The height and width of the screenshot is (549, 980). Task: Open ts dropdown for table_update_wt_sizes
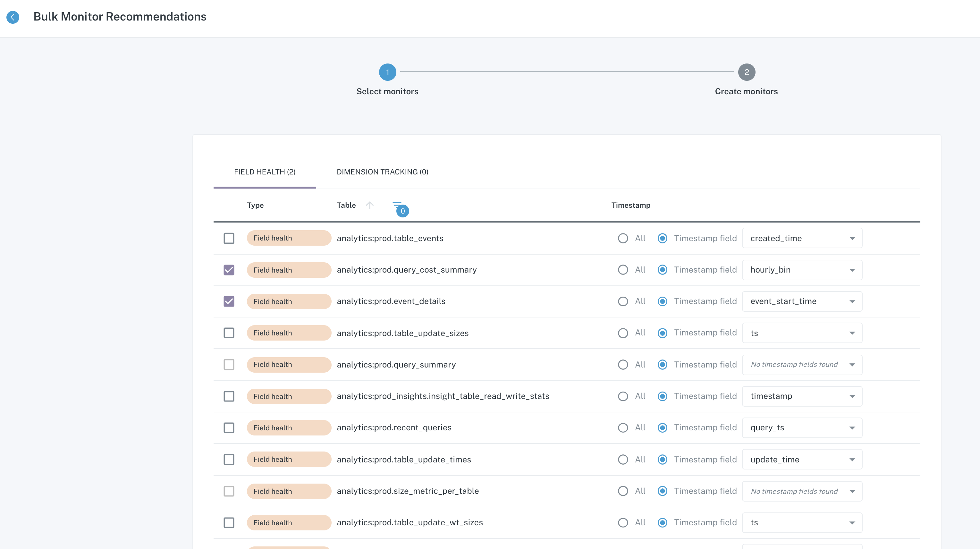(x=802, y=523)
